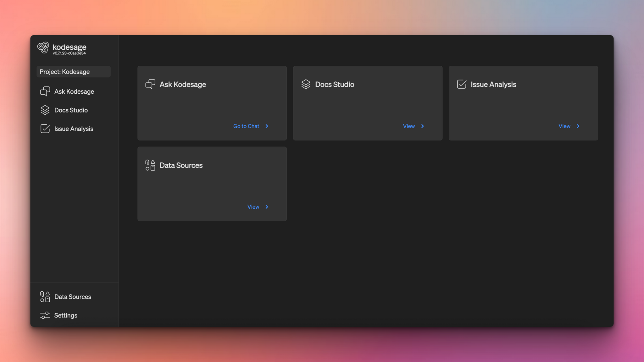This screenshot has height=362, width=644.
Task: Open Docs Studio from the sidebar navigation
Action: pos(71,110)
